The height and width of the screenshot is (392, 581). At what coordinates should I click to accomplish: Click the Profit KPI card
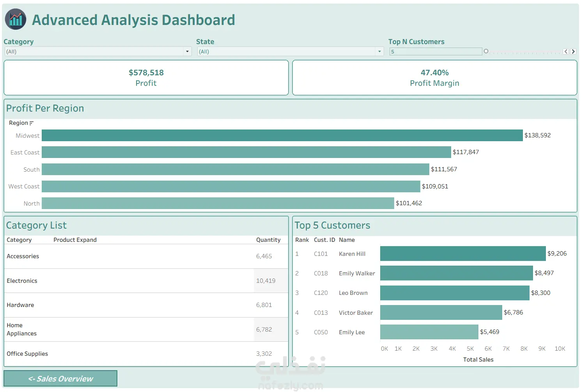tap(146, 78)
